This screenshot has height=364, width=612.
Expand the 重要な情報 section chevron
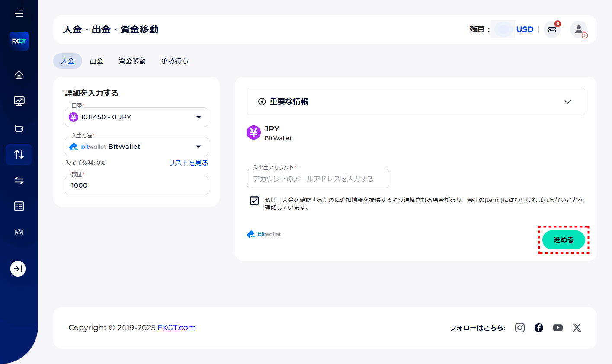coord(568,102)
